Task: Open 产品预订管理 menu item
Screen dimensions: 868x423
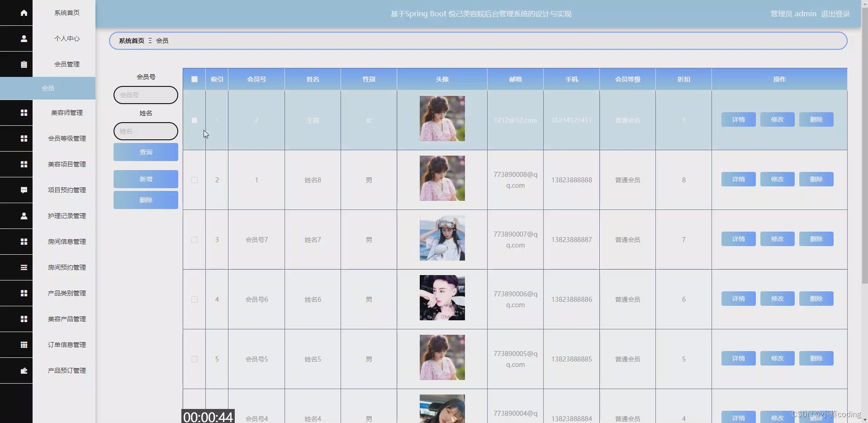Action: (x=67, y=371)
